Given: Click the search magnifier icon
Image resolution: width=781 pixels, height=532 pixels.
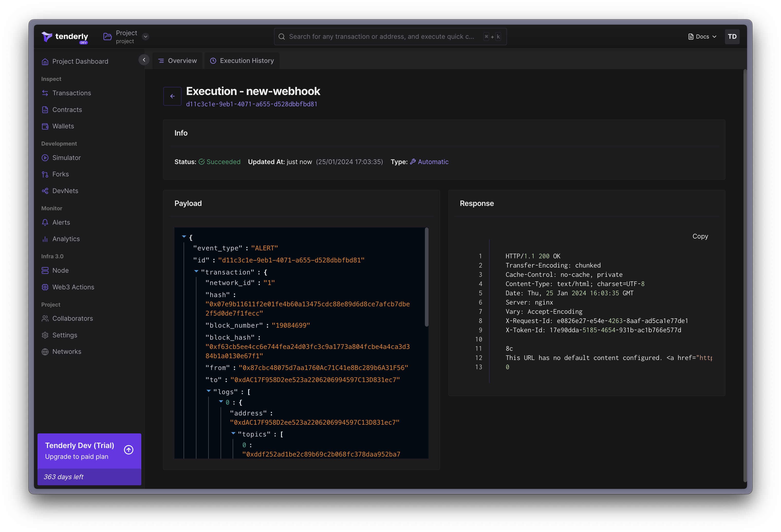Looking at the screenshot, I should 282,37.
